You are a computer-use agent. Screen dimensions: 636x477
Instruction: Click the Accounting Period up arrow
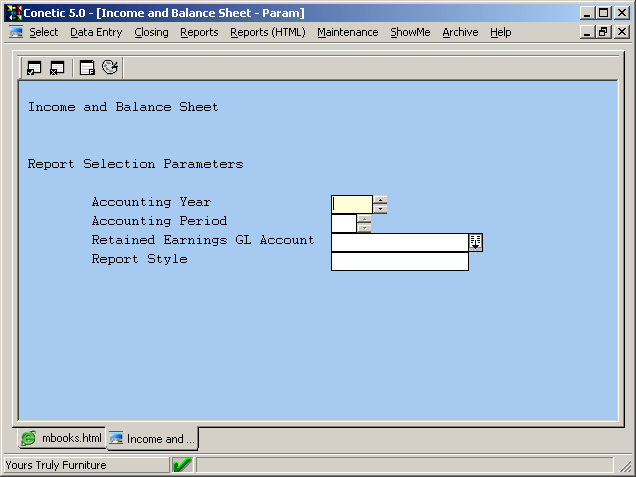point(364,218)
